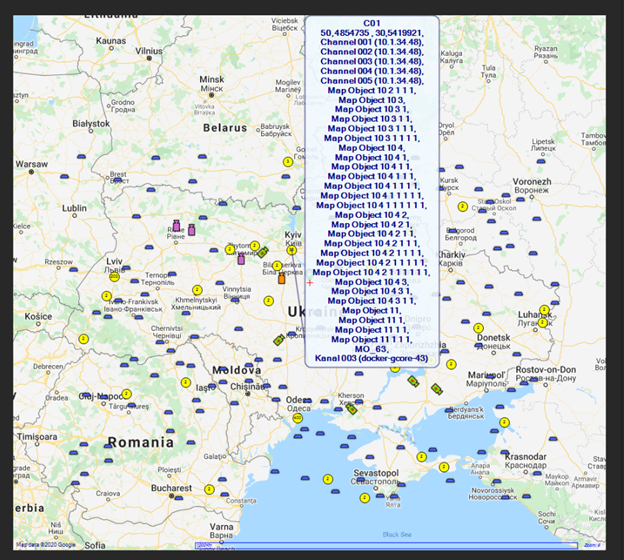The height and width of the screenshot is (560, 624).
Task: Click Channel 005 (10.1.34.48) entry
Action: [x=372, y=80]
